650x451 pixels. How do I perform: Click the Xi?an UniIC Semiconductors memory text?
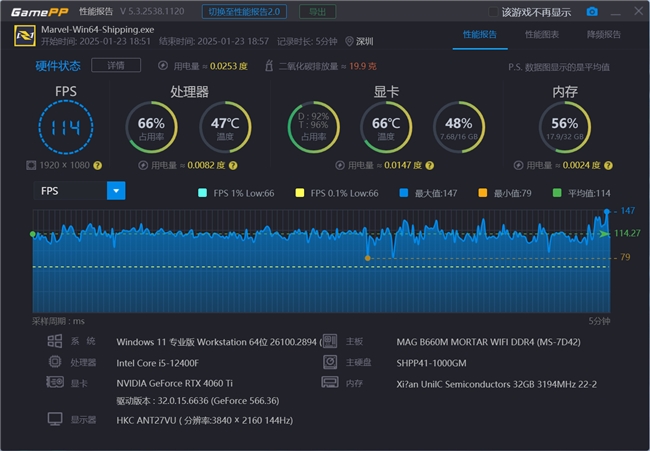pos(497,384)
